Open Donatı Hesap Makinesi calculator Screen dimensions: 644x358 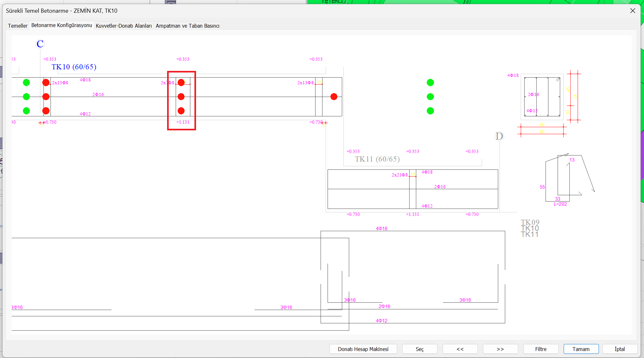[363, 349]
